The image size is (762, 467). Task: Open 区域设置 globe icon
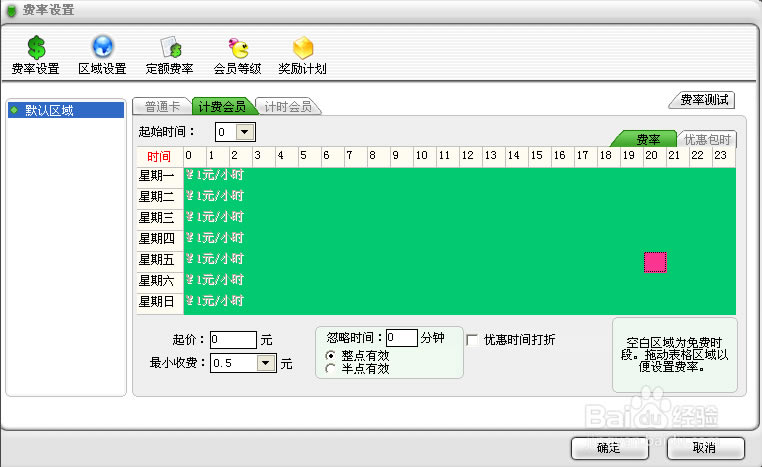102,47
